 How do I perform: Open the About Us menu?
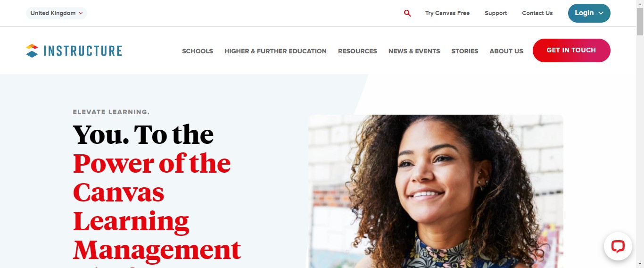click(x=506, y=51)
